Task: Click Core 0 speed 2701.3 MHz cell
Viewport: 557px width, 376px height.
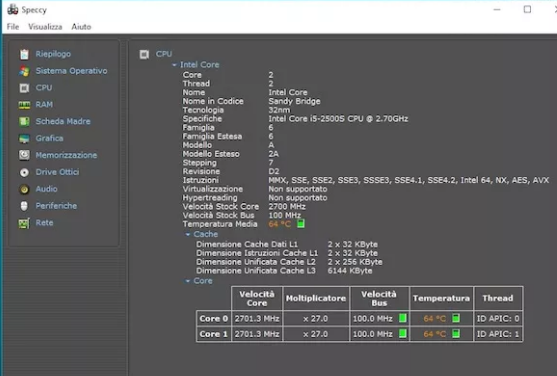Action: pos(257,318)
